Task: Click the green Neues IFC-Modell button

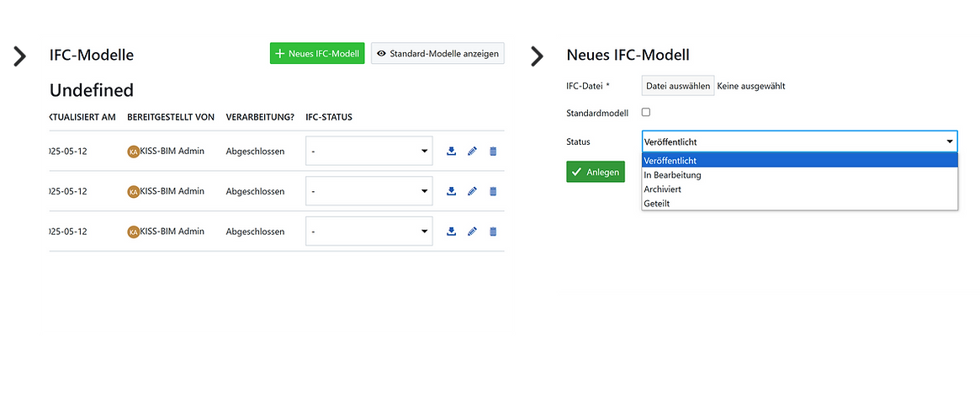Action: (317, 53)
